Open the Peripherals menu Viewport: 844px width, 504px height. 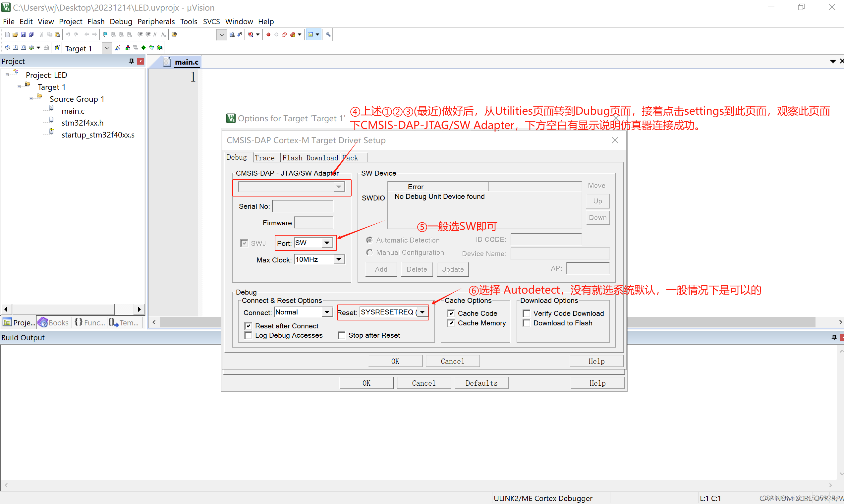point(156,22)
